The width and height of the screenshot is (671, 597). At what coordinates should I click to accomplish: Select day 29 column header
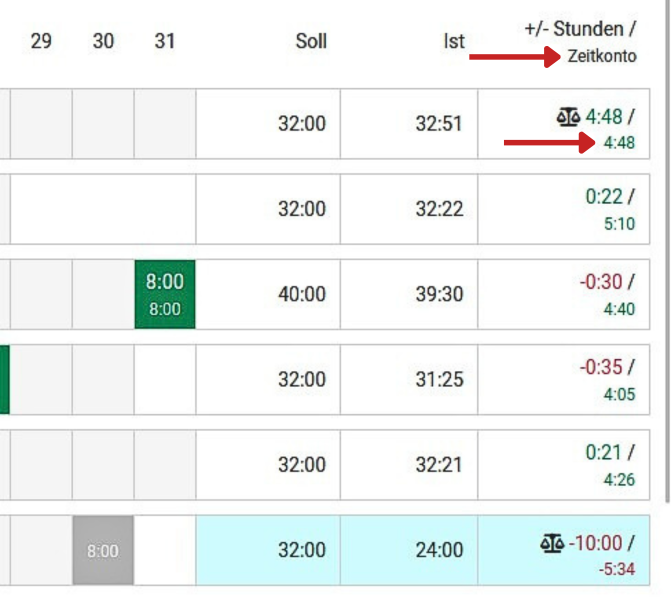pos(41,42)
